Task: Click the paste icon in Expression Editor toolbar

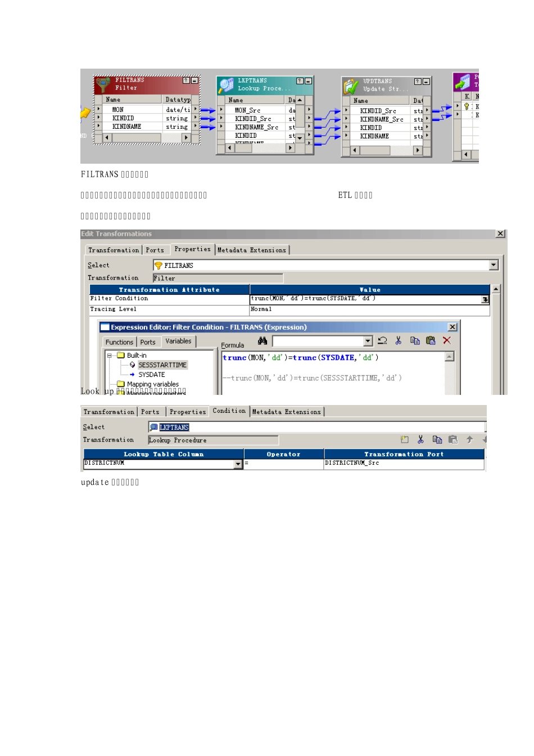Action: pos(431,341)
